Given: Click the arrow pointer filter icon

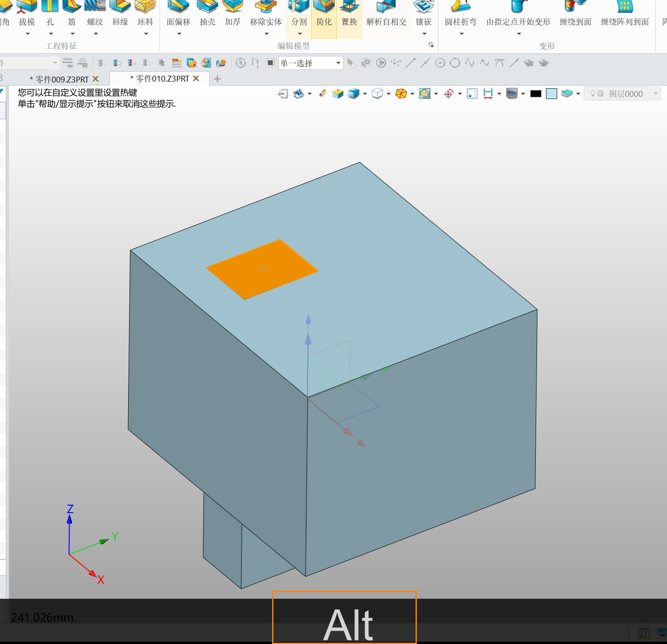Looking at the screenshot, I should (162, 63).
